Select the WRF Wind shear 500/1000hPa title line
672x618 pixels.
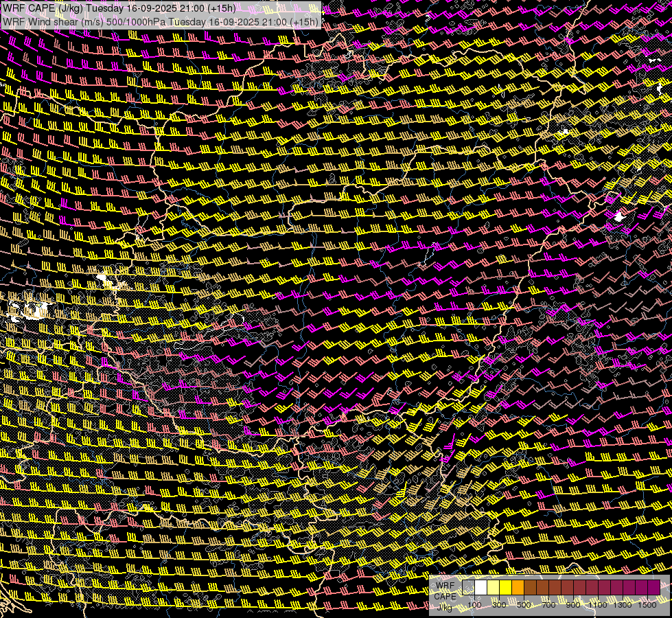click(x=161, y=22)
